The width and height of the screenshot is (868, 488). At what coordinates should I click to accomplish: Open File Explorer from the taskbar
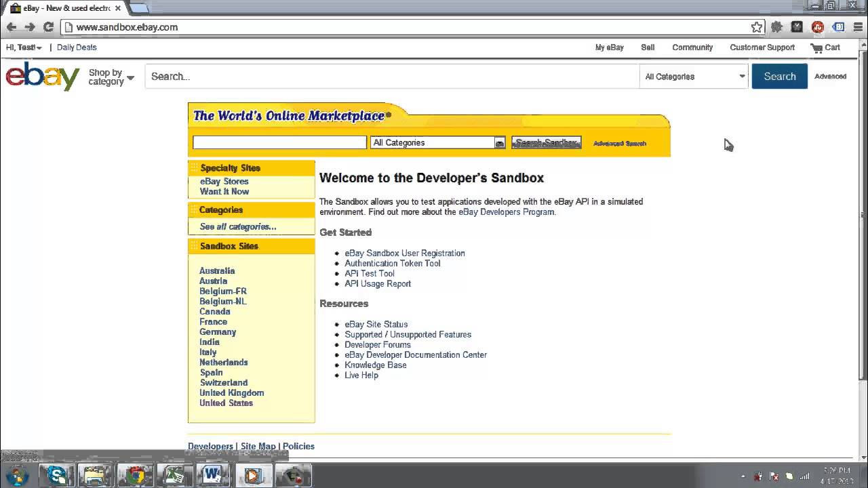(x=96, y=475)
